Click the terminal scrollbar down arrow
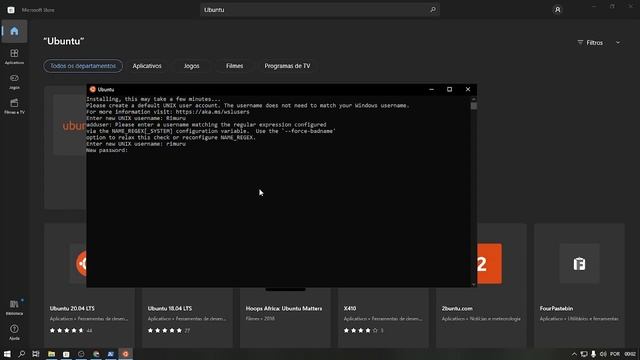The width and height of the screenshot is (640, 360). point(473,284)
